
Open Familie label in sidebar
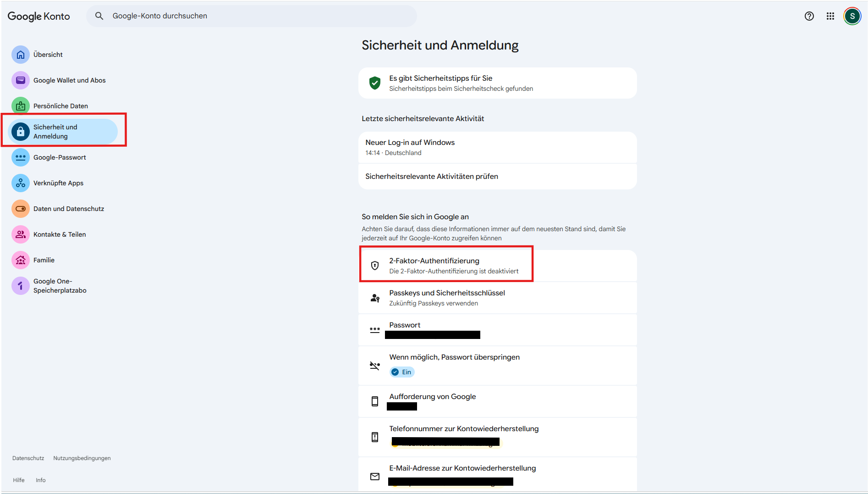(44, 260)
